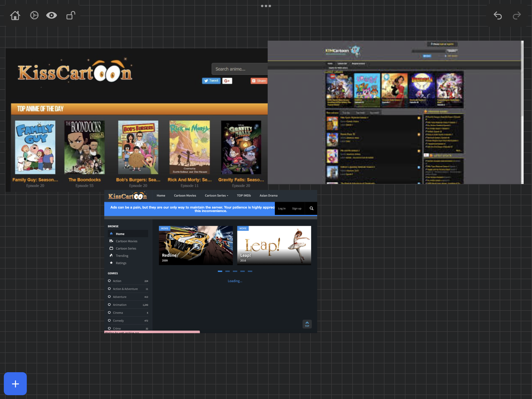Viewport: 532px width, 399px height.
Task: Open the three-dot menu at top
Action: (266, 6)
